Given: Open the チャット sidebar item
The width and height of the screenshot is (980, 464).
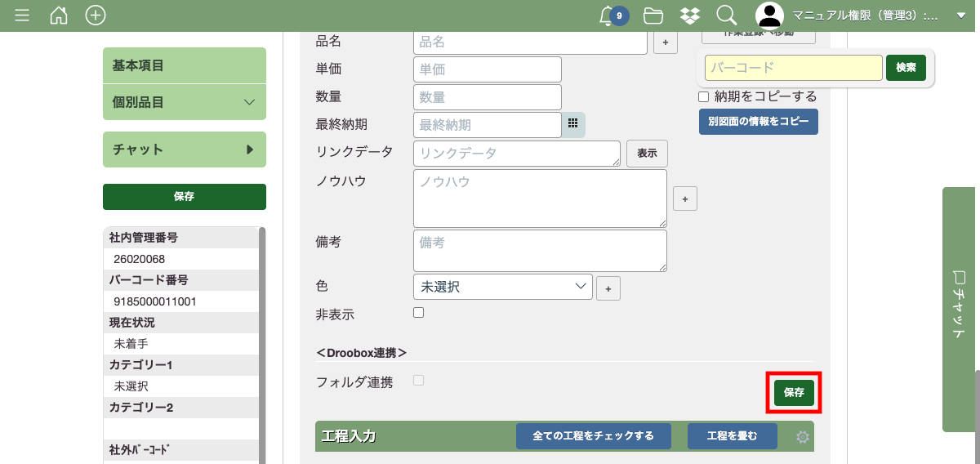Looking at the screenshot, I should coord(185,149).
